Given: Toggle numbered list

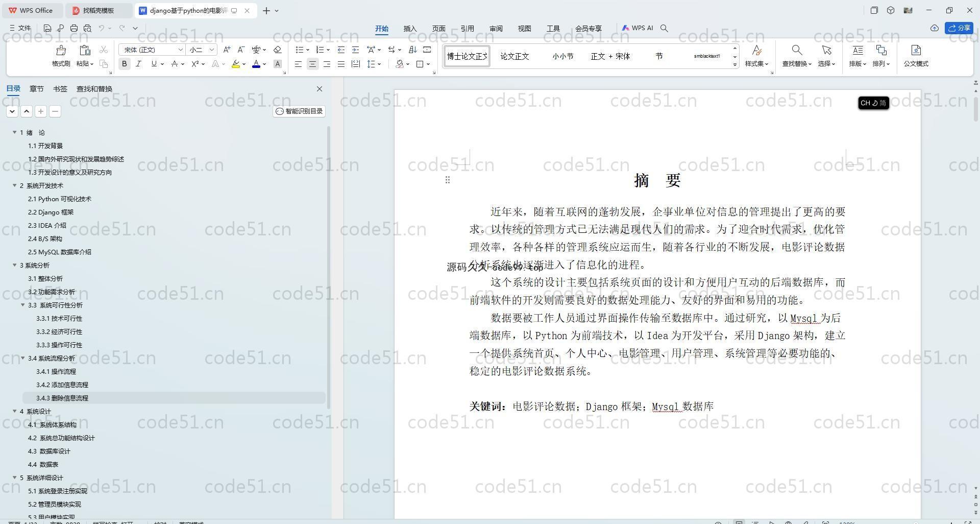Looking at the screenshot, I should click(x=320, y=50).
